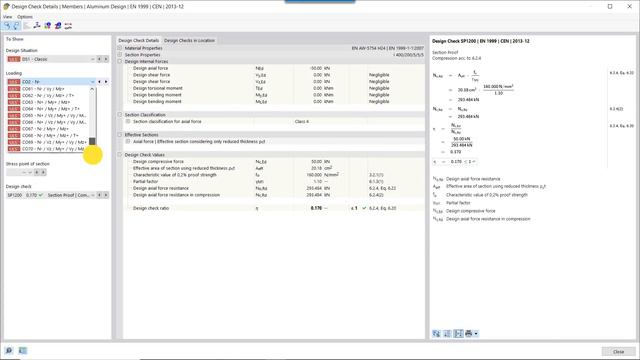Expand the Section Properties section
Viewport: 640px width, 360px height.
click(120, 55)
